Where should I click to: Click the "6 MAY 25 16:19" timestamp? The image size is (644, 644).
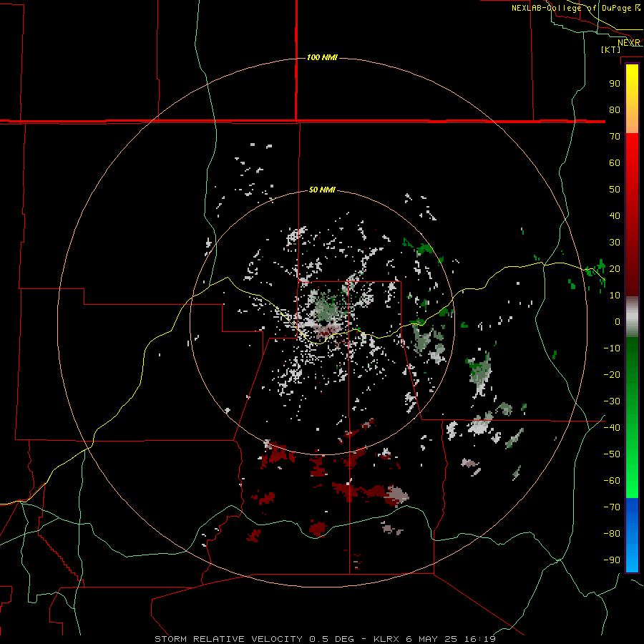[451, 639]
